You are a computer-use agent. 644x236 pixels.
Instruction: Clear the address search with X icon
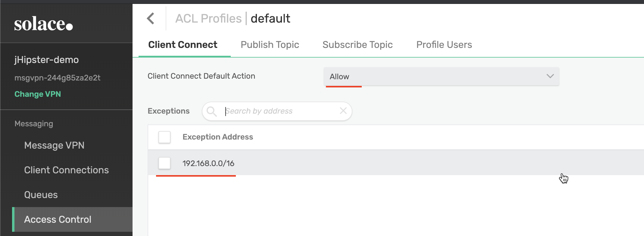coord(343,111)
